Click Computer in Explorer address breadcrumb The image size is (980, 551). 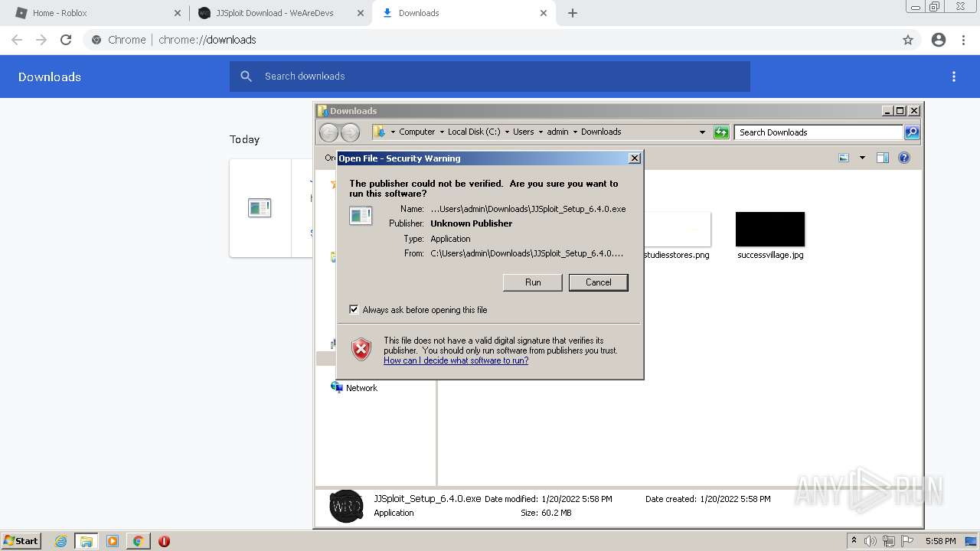(416, 132)
